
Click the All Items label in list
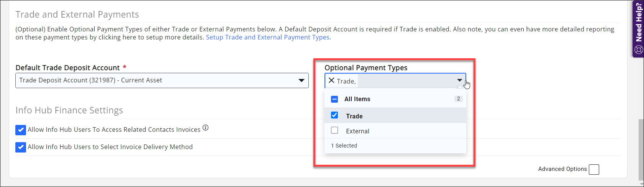click(357, 99)
